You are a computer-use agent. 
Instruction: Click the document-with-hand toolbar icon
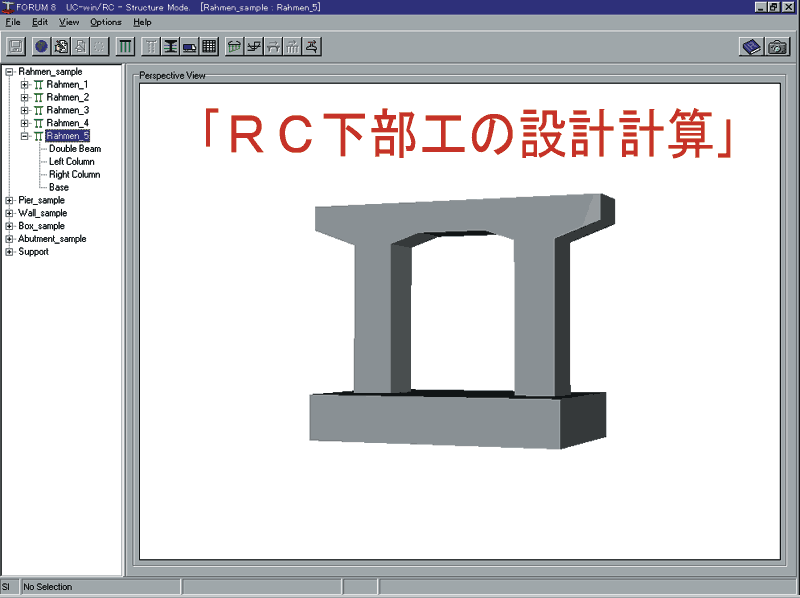[x=61, y=46]
